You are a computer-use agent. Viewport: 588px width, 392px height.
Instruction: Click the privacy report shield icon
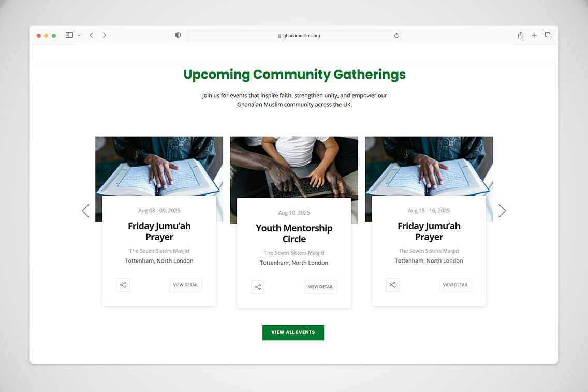(178, 35)
